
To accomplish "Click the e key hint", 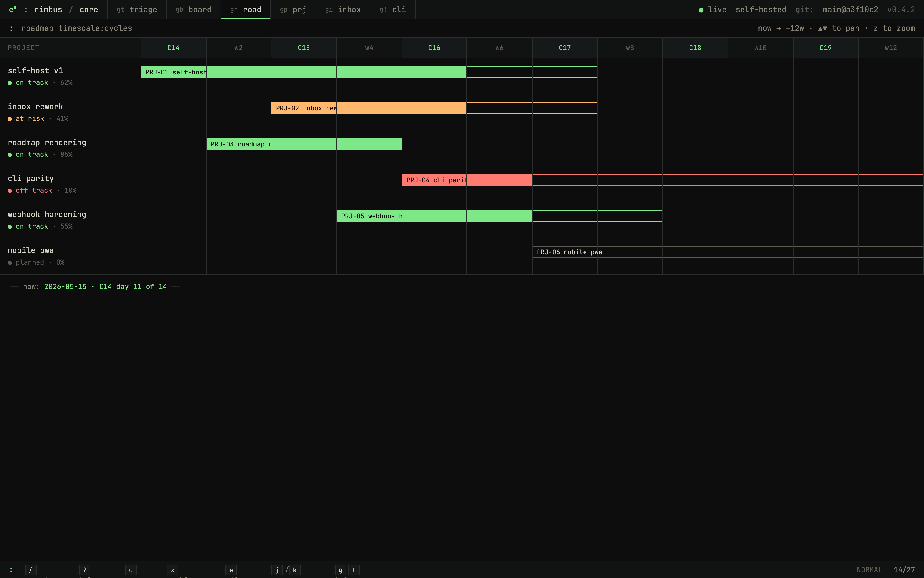I will [231, 570].
